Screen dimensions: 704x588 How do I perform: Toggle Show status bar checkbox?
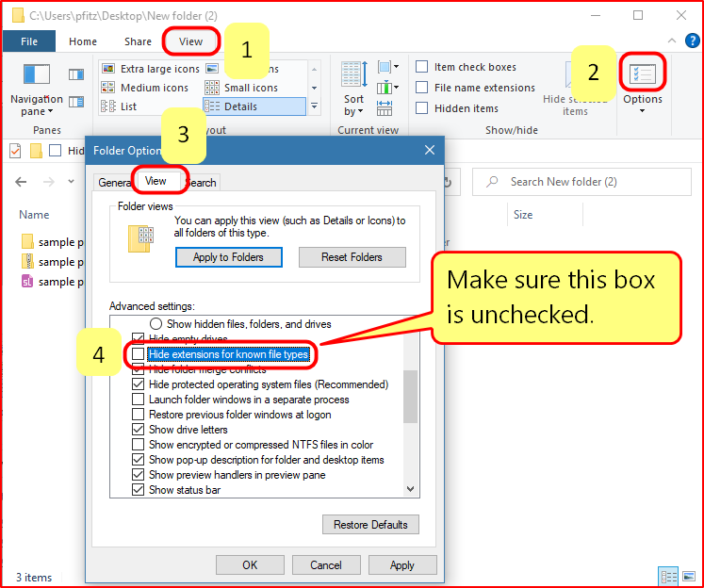(138, 490)
